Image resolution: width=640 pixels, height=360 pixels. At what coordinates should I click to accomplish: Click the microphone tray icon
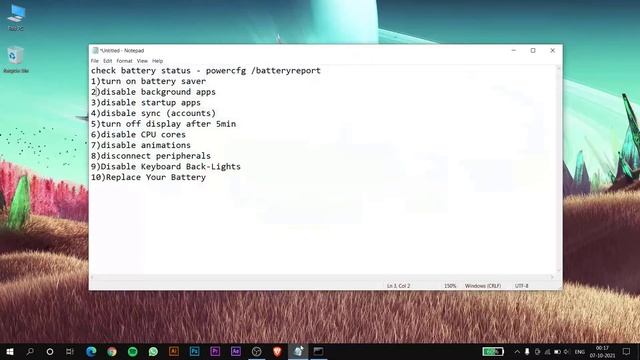527,351
